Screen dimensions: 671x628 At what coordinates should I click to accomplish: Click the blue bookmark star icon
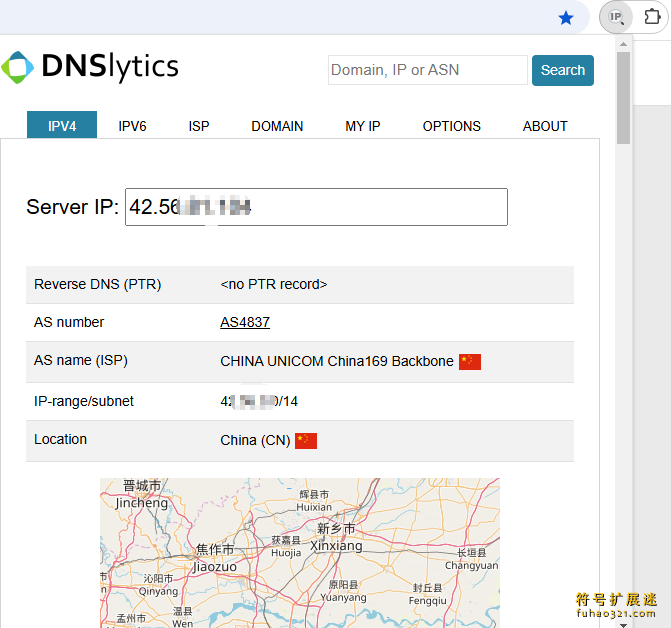pyautogui.click(x=566, y=18)
